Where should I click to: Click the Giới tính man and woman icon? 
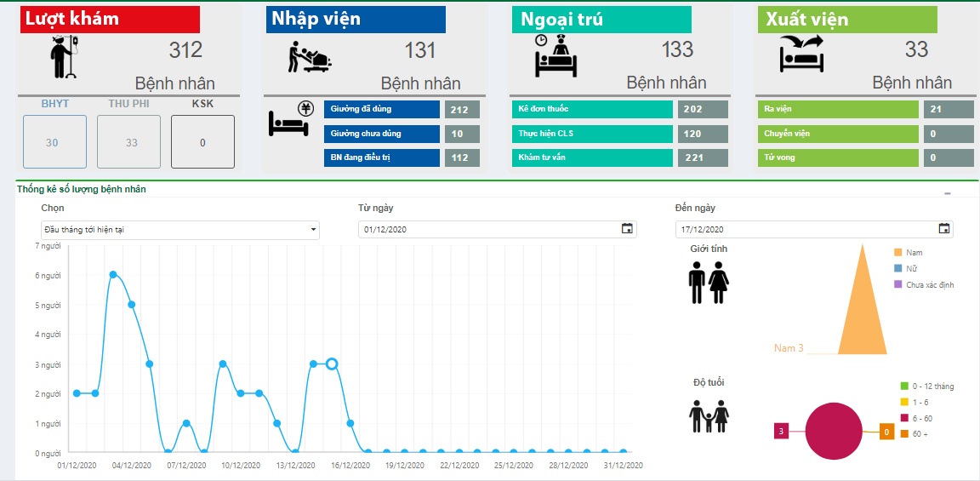tap(709, 283)
